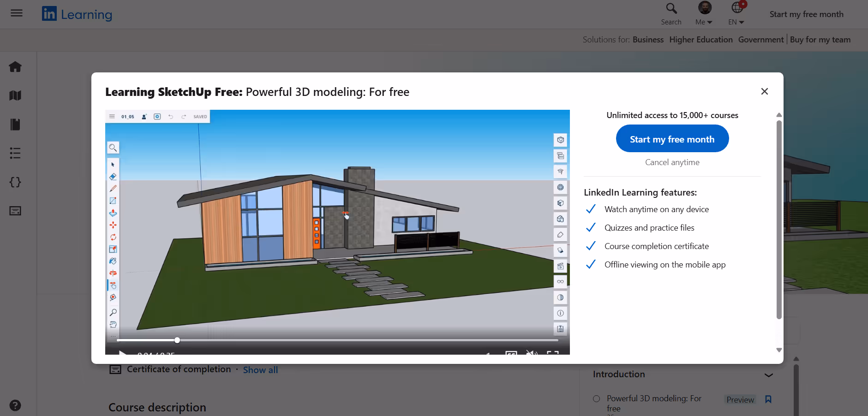Unmute the video with the muted speaker icon

point(532,353)
